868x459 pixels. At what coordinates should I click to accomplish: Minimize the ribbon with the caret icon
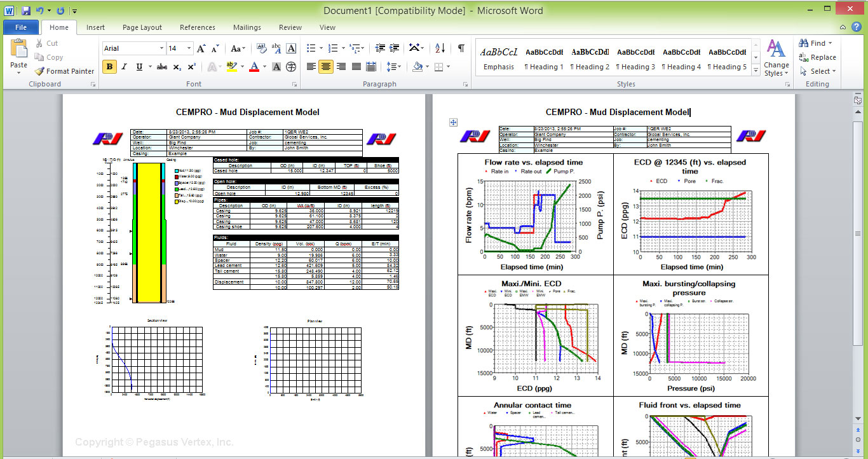[x=842, y=27]
